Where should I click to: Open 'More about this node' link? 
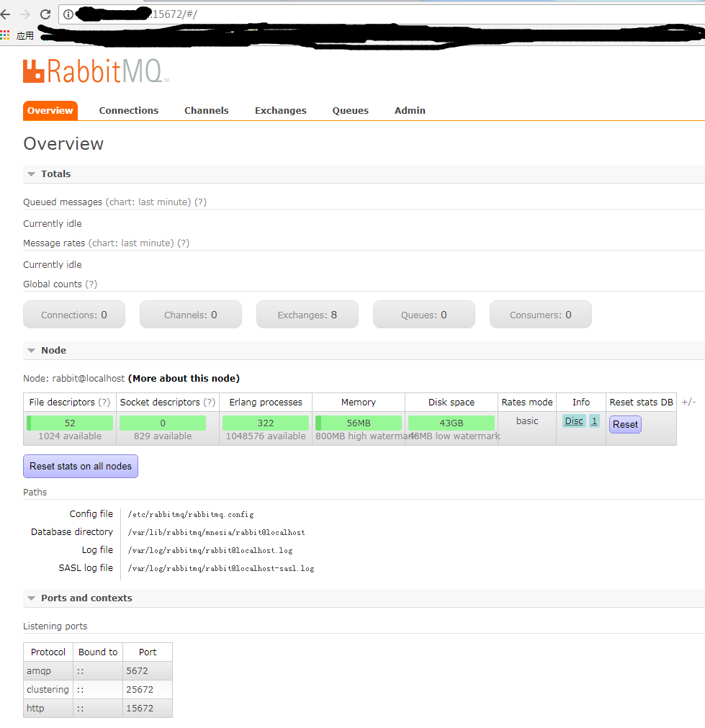pos(184,378)
